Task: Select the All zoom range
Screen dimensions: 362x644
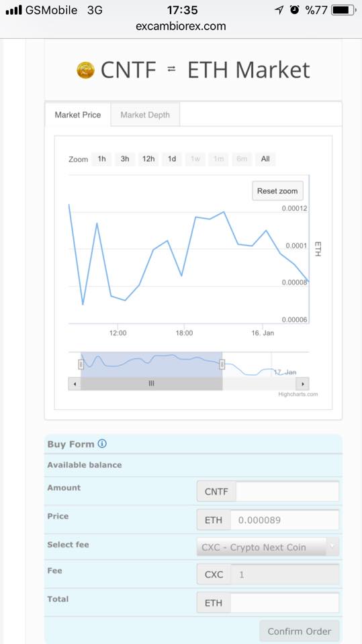Action: (265, 159)
